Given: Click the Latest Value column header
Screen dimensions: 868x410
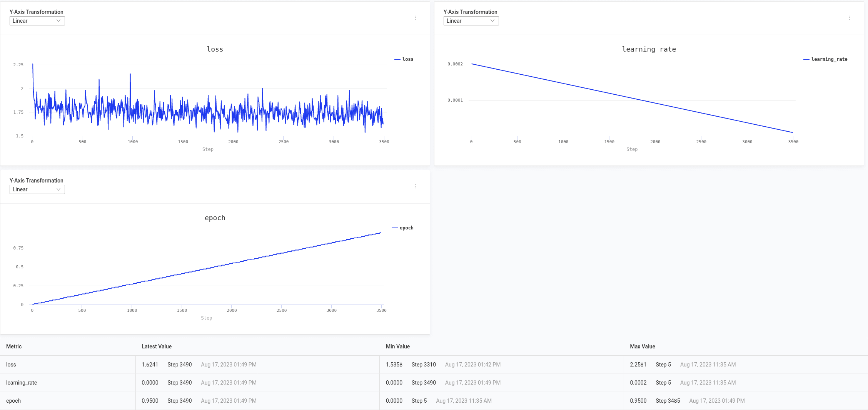Looking at the screenshot, I should click(x=157, y=346).
